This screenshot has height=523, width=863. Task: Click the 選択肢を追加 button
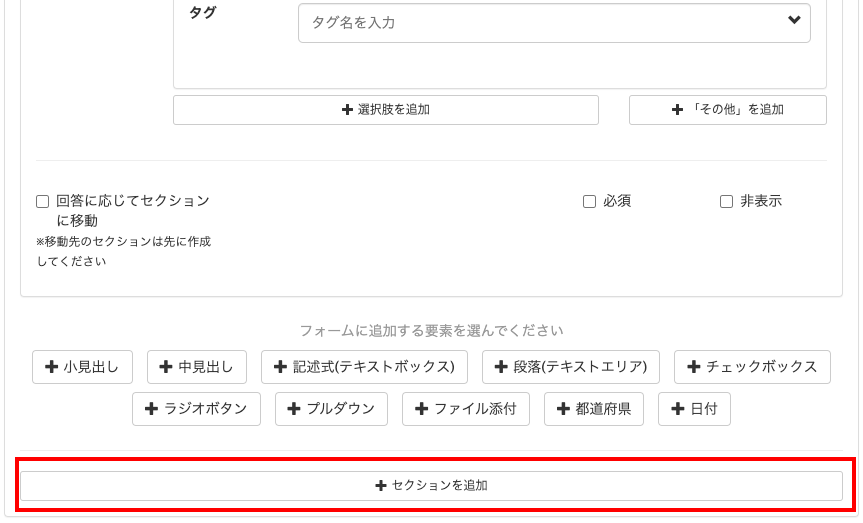pos(385,110)
